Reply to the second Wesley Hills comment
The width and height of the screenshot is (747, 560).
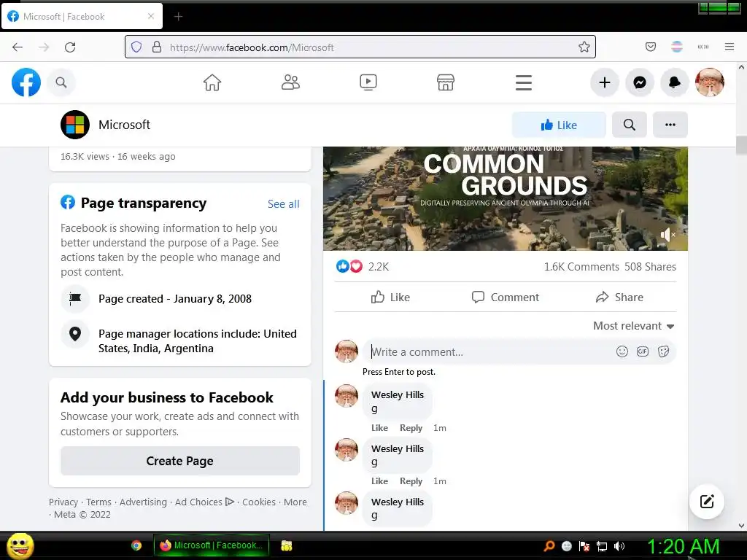click(411, 481)
